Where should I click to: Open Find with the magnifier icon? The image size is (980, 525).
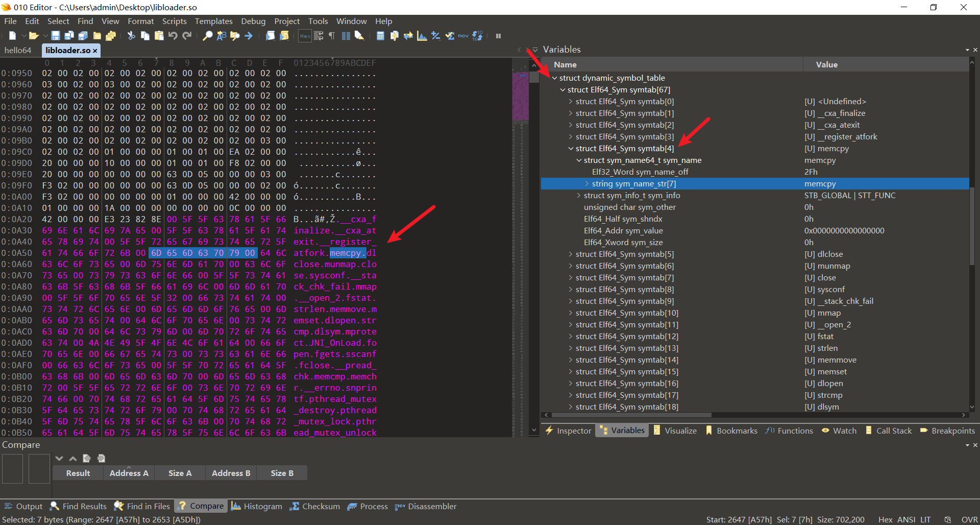[207, 36]
